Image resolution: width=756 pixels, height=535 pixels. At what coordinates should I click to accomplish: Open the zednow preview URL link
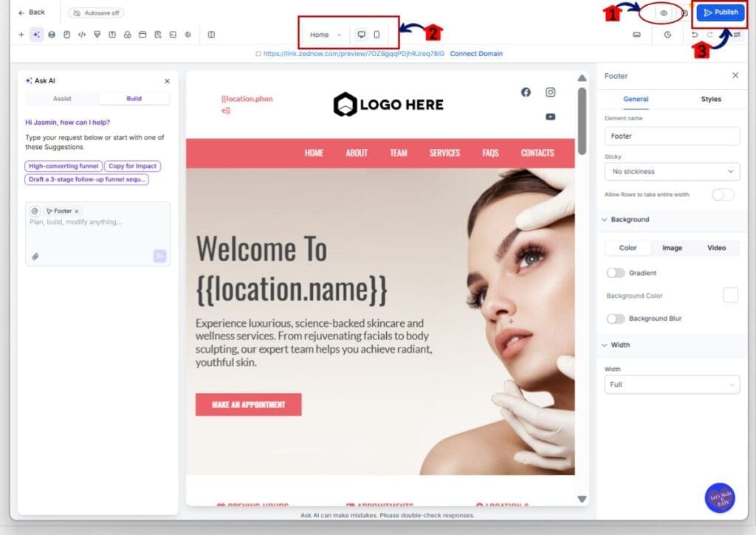click(354, 53)
